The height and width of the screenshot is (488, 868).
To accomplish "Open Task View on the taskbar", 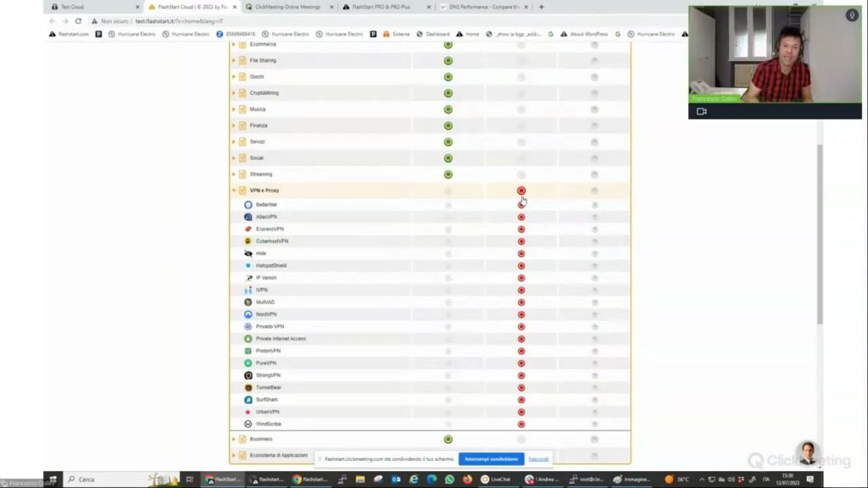I will 189,480.
